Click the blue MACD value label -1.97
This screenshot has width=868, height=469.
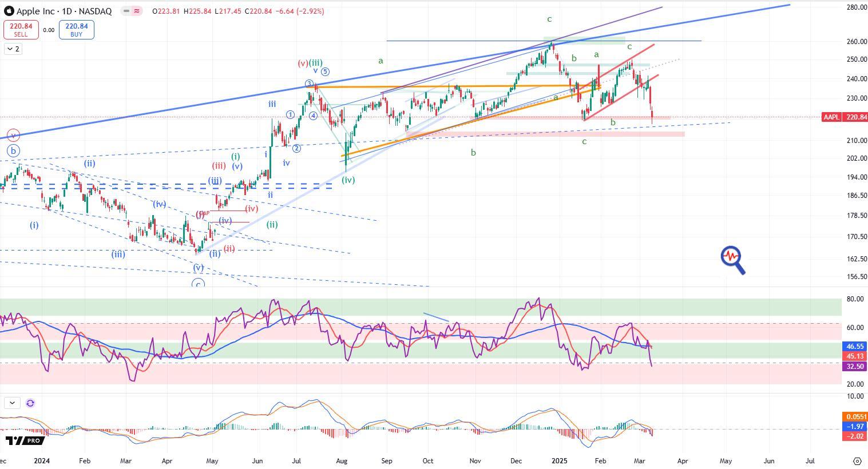pos(855,427)
